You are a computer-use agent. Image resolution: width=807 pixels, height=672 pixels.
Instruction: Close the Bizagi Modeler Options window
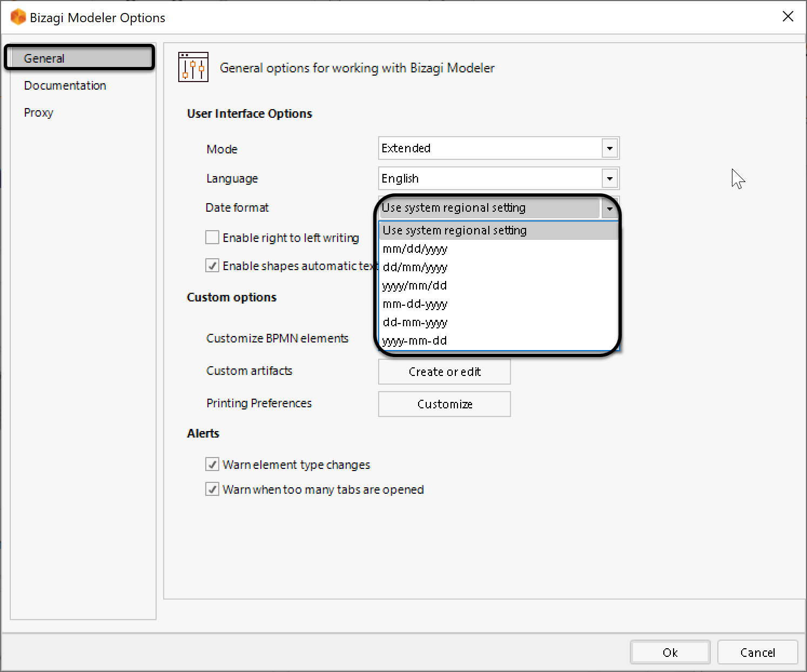click(788, 17)
